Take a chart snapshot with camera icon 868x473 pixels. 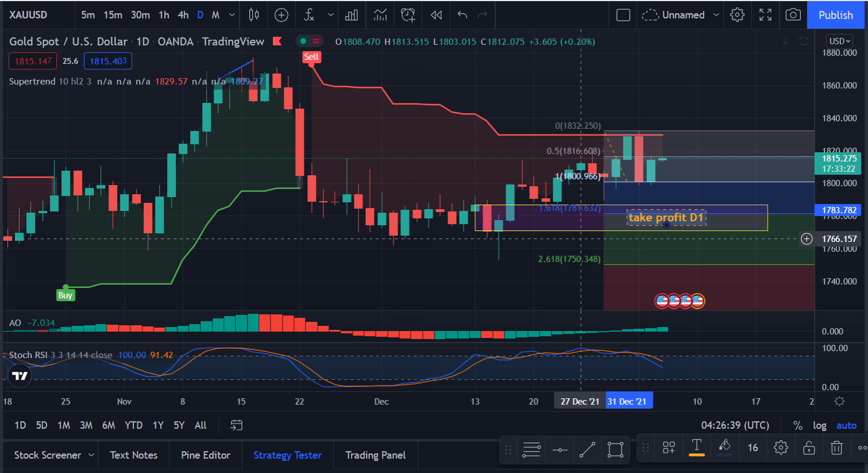click(793, 15)
